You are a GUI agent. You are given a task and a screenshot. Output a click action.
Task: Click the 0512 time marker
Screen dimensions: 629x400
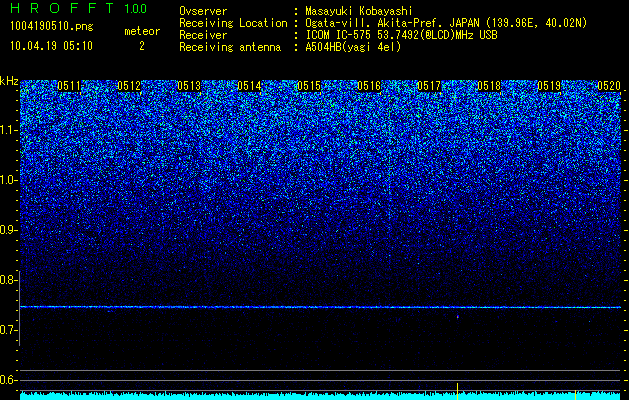129,86
